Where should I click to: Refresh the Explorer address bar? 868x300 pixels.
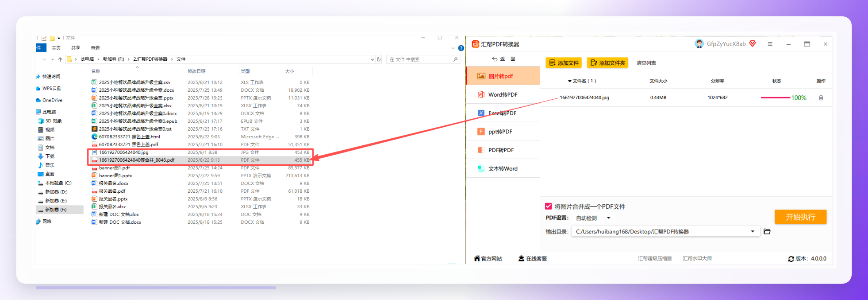[x=379, y=59]
